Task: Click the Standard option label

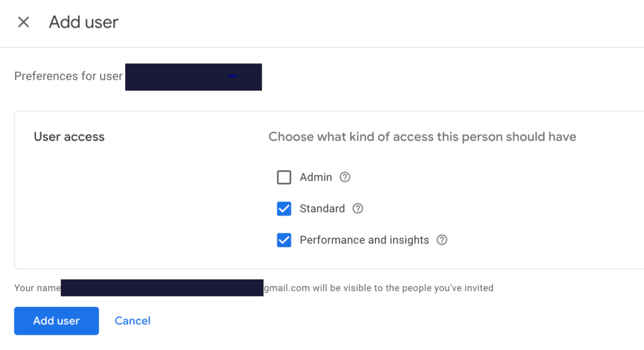Action: 323,209
